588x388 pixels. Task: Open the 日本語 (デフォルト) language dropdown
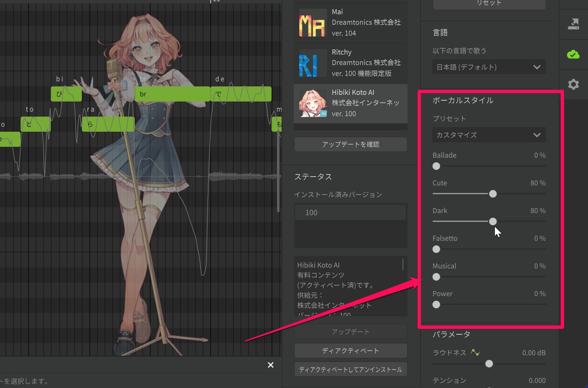click(x=489, y=67)
